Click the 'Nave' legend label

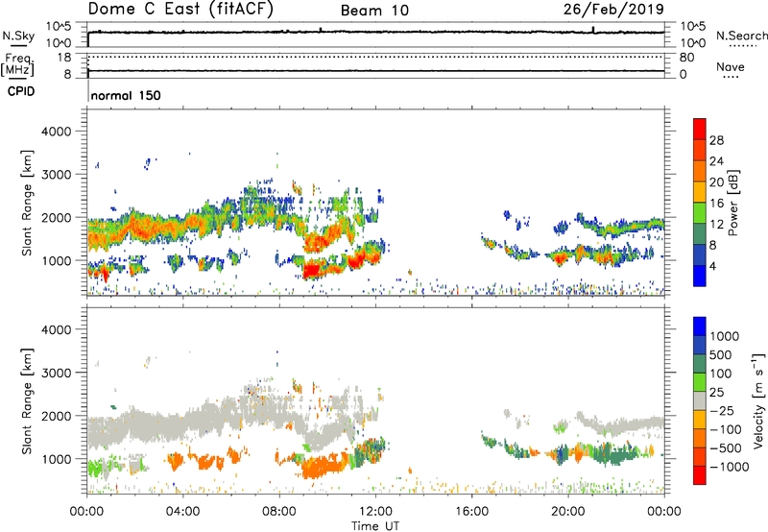coord(731,66)
